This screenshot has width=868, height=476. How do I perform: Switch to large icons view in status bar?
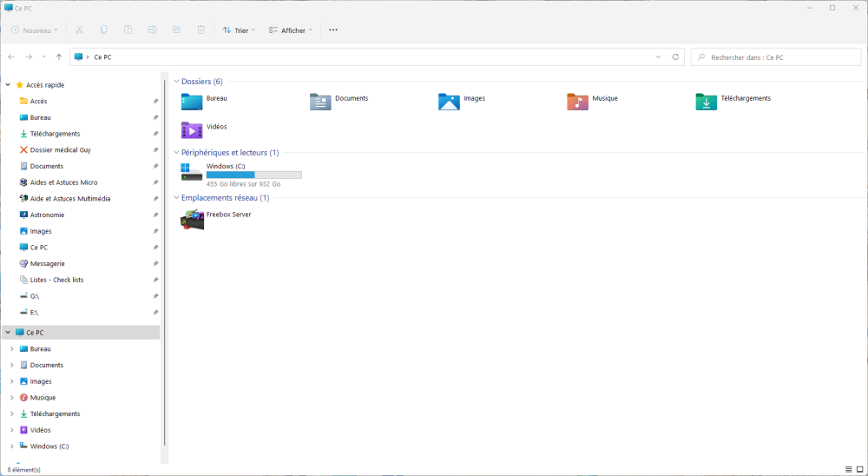pos(859,469)
